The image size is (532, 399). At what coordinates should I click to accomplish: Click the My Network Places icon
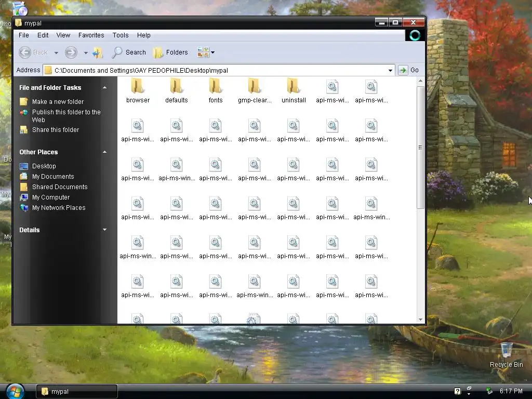click(24, 208)
